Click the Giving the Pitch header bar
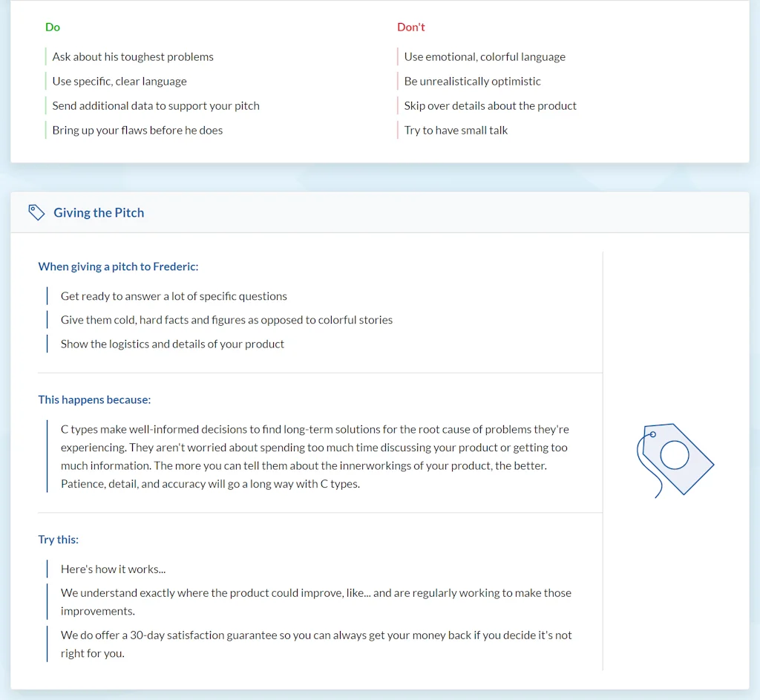 pos(380,212)
